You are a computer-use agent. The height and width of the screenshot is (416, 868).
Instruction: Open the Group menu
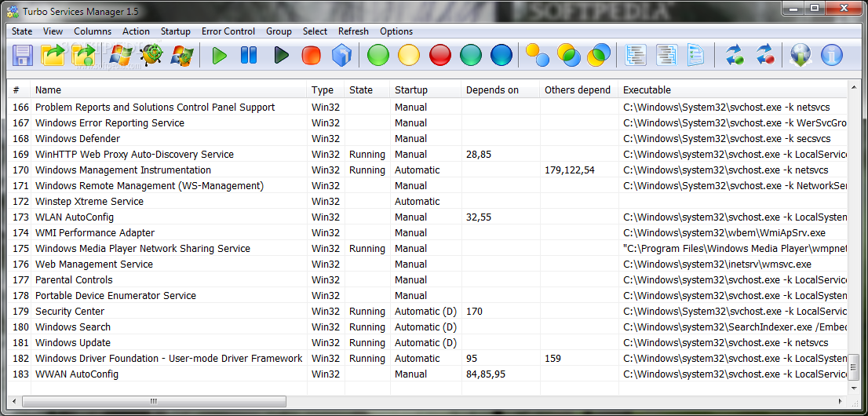pyautogui.click(x=279, y=31)
